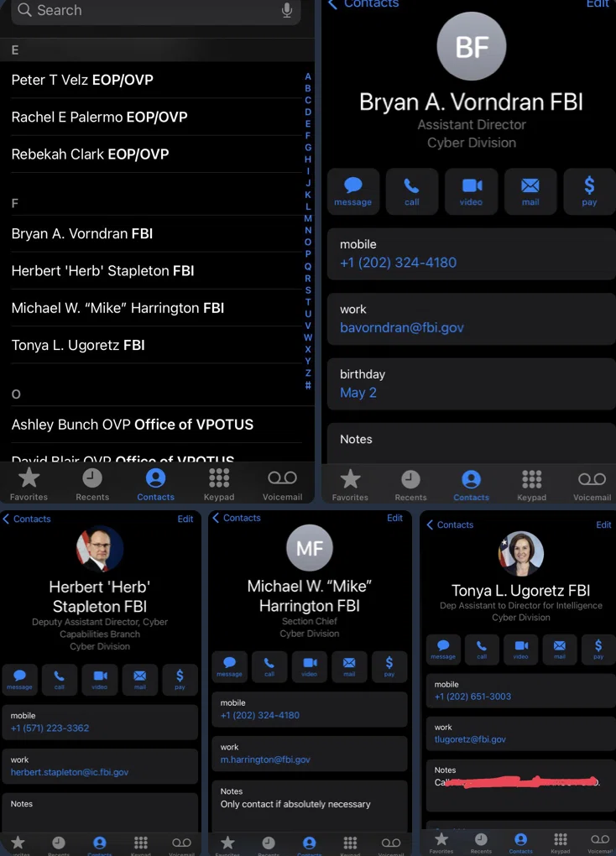616x856 pixels.
Task: Tap message button on Michael Harrington's card
Action: (229, 666)
